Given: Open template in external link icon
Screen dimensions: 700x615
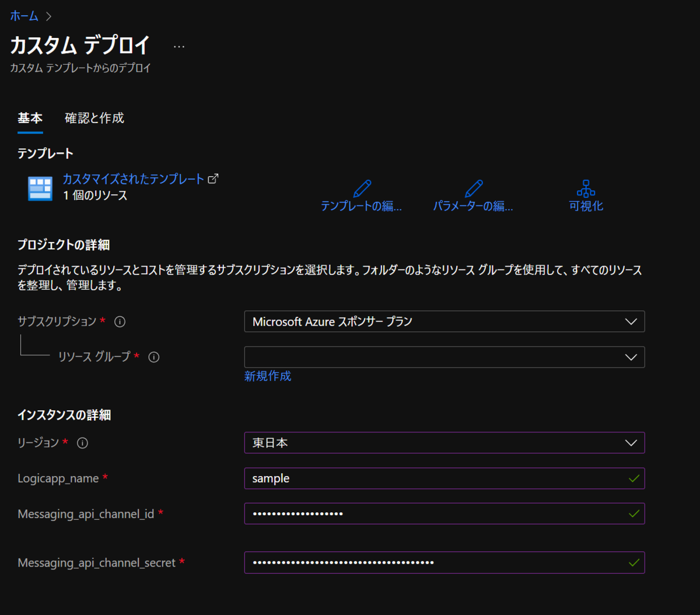Looking at the screenshot, I should coord(214,178).
